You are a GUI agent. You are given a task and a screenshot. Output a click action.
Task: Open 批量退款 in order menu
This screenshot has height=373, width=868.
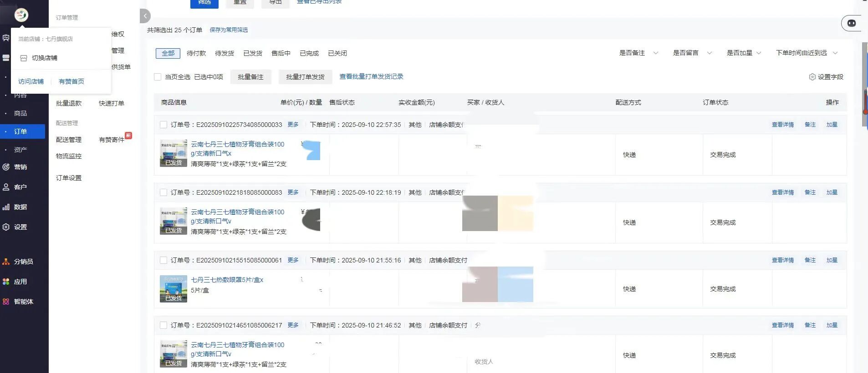[69, 103]
